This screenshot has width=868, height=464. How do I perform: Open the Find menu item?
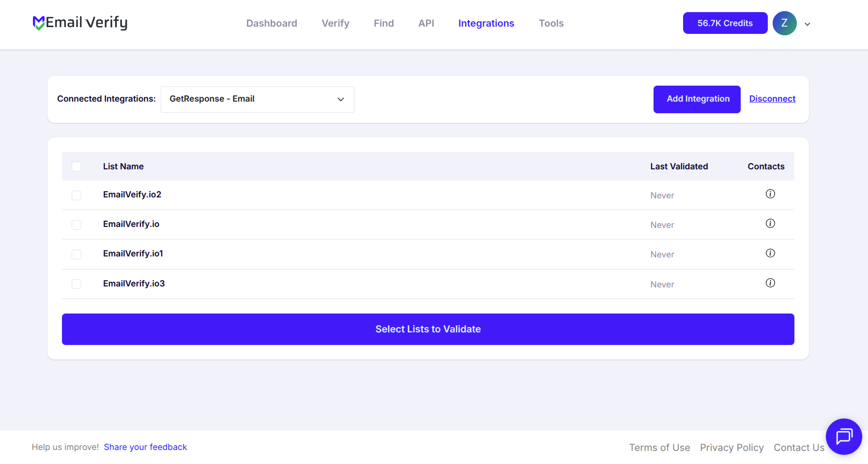384,23
